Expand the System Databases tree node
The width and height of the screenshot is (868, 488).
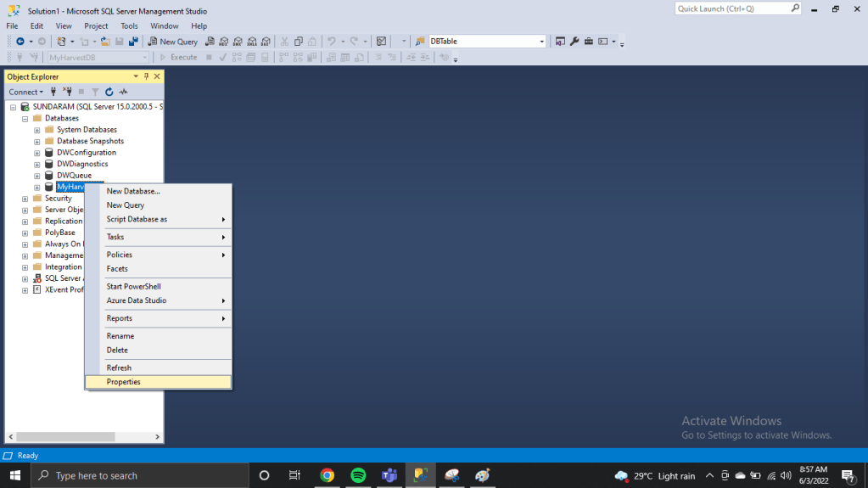(x=37, y=130)
